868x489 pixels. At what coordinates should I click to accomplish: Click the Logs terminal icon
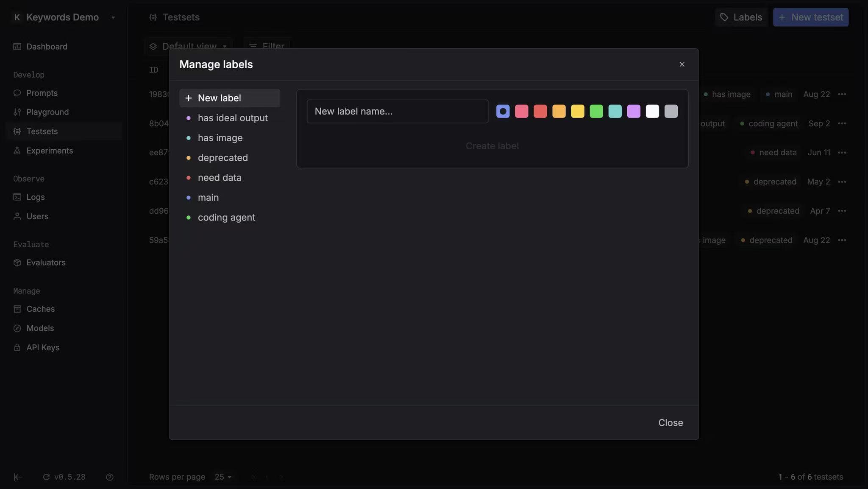coord(17,197)
